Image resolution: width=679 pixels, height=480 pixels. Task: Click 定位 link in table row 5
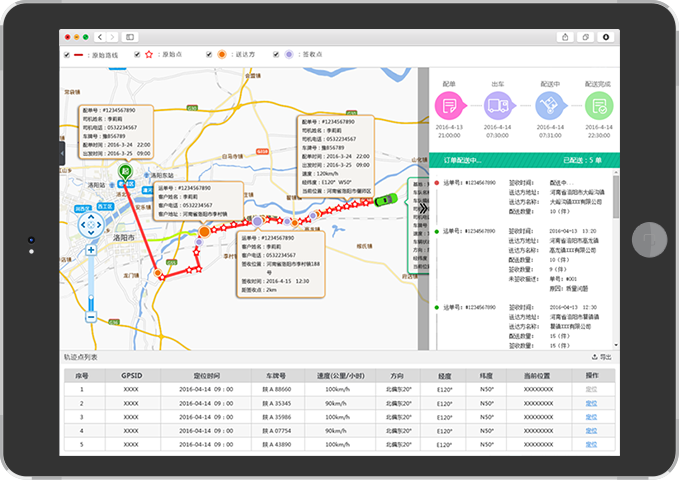point(591,444)
